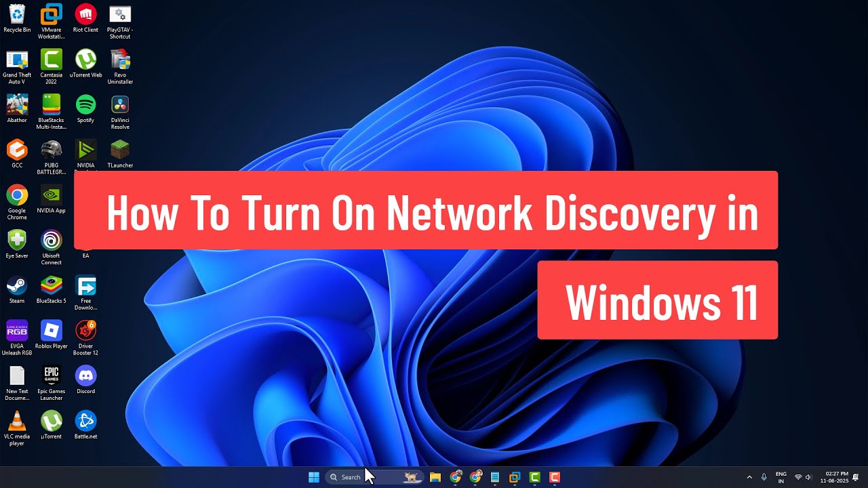Open the Eye Saver icon
Viewport: 868px width, 488px height.
(17, 244)
